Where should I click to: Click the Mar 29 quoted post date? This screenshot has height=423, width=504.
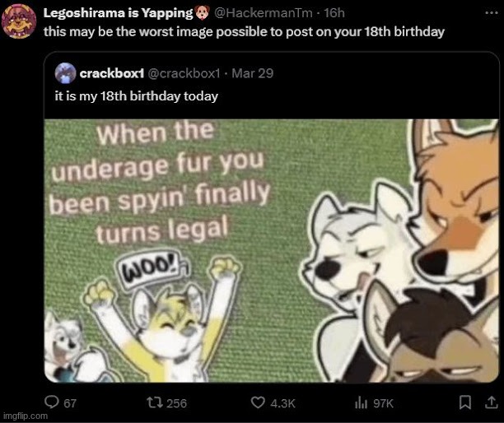click(253, 74)
